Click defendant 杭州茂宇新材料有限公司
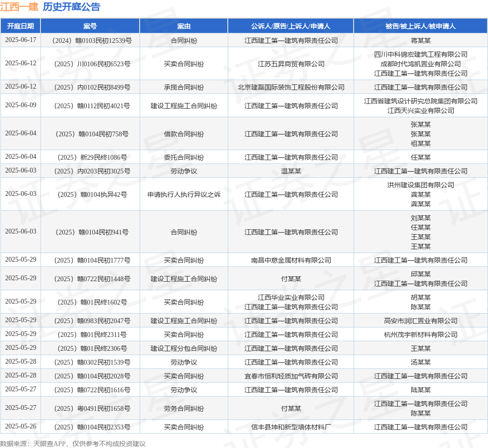The image size is (488, 448). pyautogui.click(x=420, y=335)
